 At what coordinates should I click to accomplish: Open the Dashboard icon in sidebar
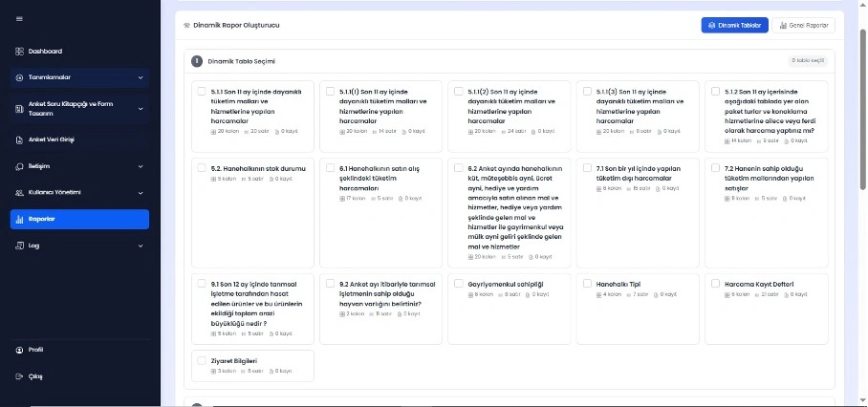20,51
